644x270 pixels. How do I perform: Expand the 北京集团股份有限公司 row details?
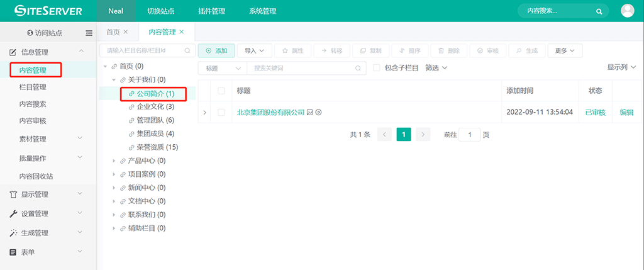[204, 113]
